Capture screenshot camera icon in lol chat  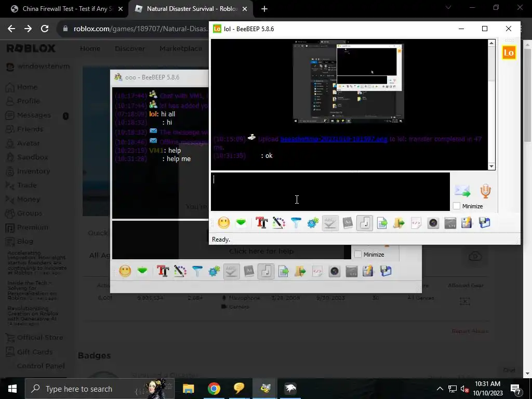pos(433,223)
